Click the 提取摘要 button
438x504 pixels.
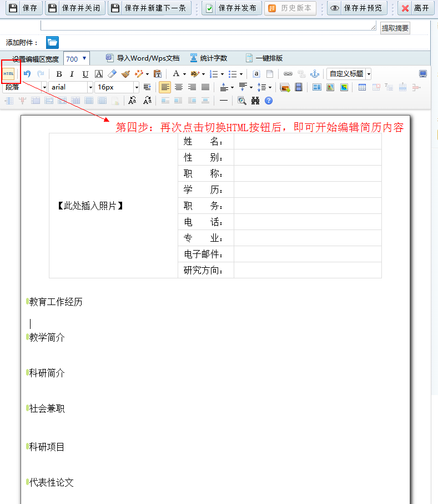pyautogui.click(x=395, y=28)
